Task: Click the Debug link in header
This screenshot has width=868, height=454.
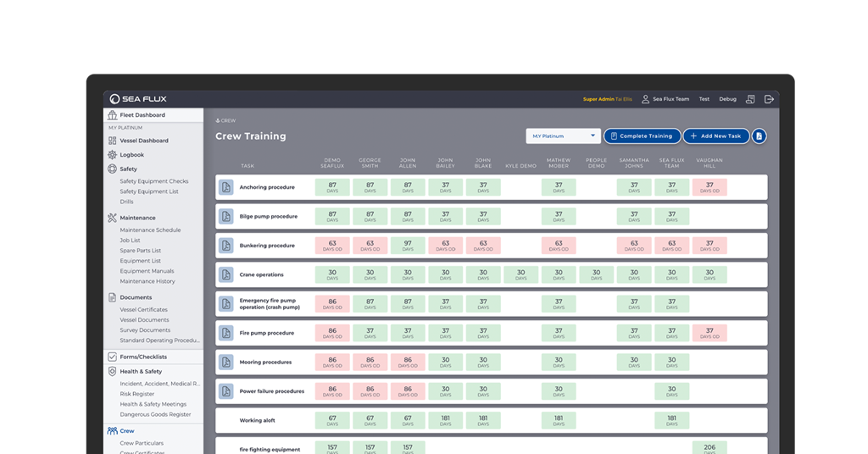Action: click(727, 99)
